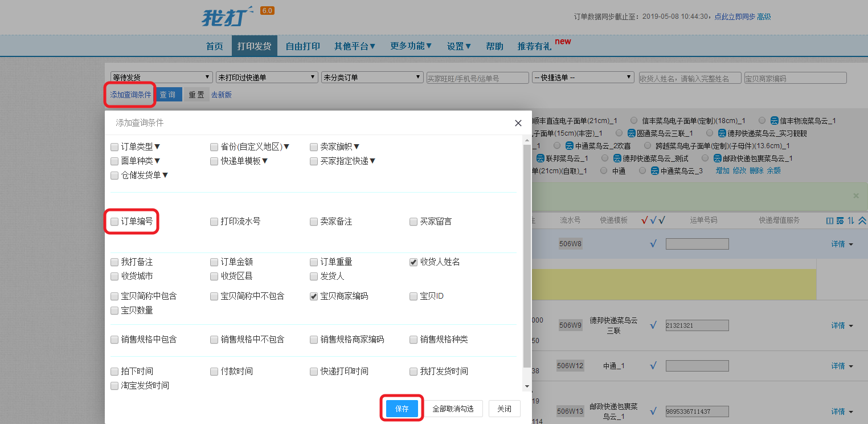Click the blue checkmark in row 506W12
This screenshot has height=424, width=868.
(x=653, y=366)
